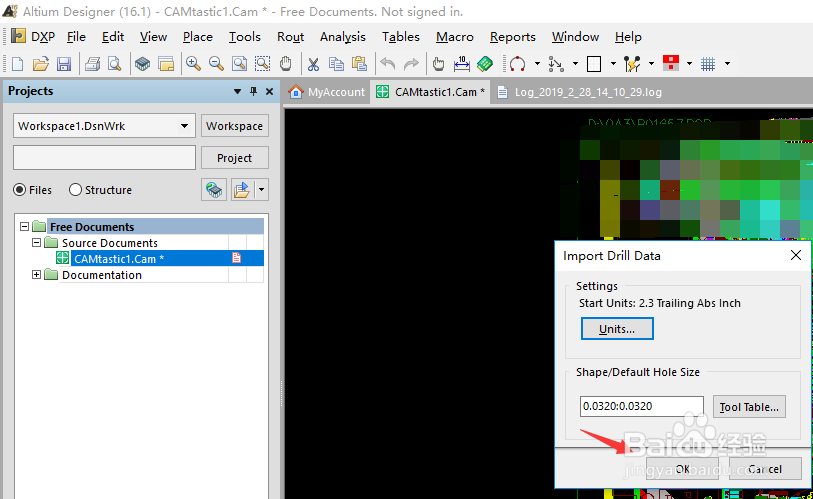Expand the Documentation folder
Image resolution: width=813 pixels, height=499 pixels.
pyautogui.click(x=36, y=274)
